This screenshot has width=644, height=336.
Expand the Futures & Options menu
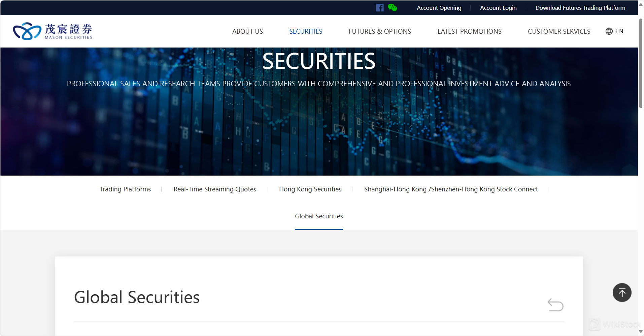click(380, 31)
